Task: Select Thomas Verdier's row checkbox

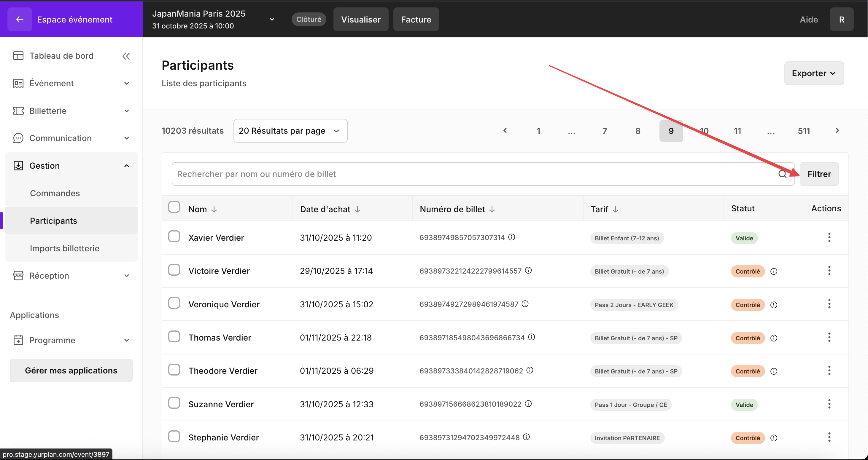Action: click(x=174, y=336)
